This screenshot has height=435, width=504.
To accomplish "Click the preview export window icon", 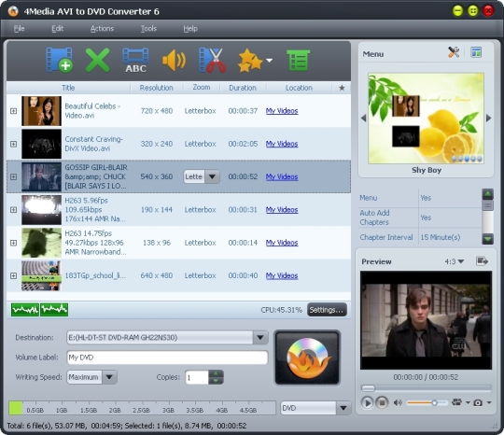I will click(482, 261).
